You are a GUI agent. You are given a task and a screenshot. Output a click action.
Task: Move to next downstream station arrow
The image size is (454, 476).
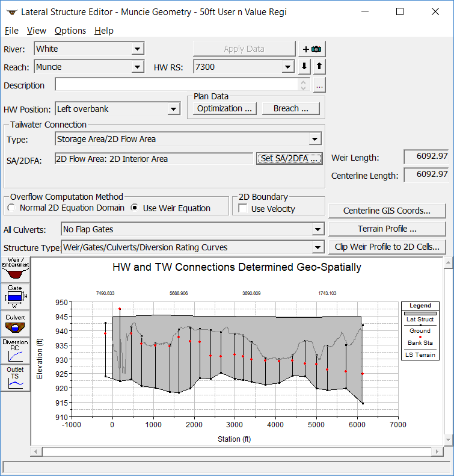click(305, 67)
